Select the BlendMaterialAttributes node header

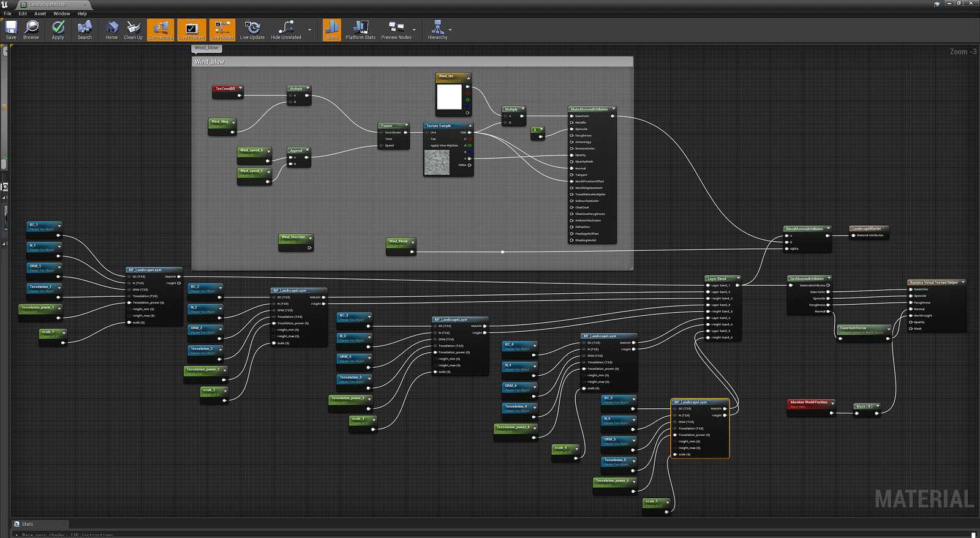807,229
